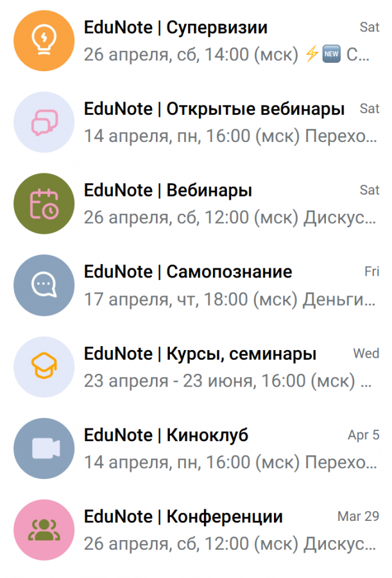Click the pink chat bubbles avatar icon

[x=44, y=122]
